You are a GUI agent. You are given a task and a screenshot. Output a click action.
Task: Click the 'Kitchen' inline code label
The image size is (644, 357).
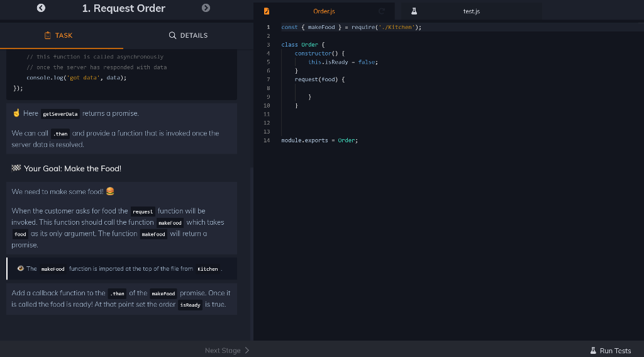click(208, 269)
